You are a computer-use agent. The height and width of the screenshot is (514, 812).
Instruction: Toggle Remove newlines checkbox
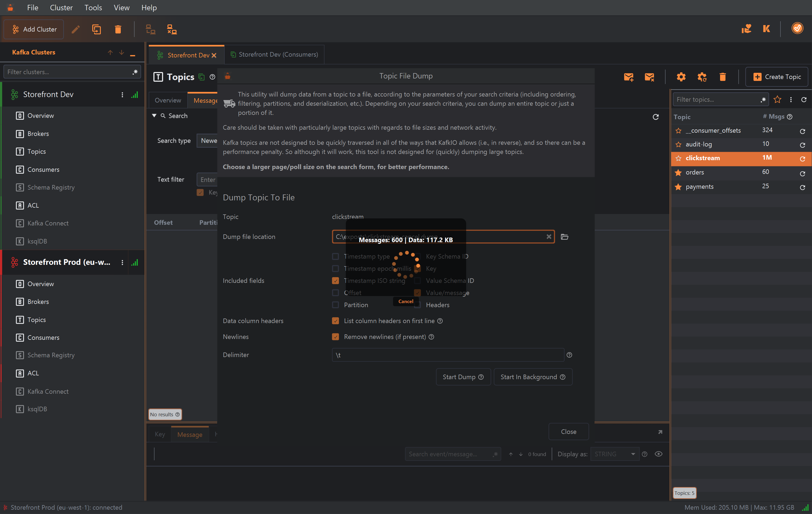coord(336,337)
